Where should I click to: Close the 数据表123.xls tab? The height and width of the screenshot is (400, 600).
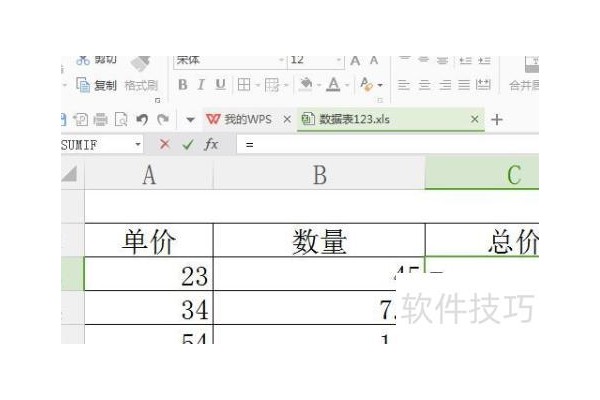pyautogui.click(x=474, y=119)
